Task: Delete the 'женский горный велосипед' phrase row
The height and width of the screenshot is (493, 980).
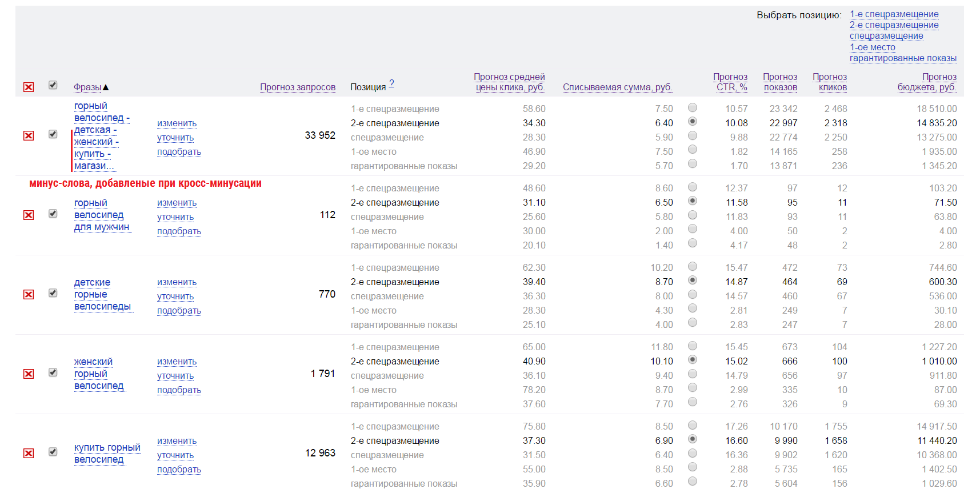Action: 29,374
